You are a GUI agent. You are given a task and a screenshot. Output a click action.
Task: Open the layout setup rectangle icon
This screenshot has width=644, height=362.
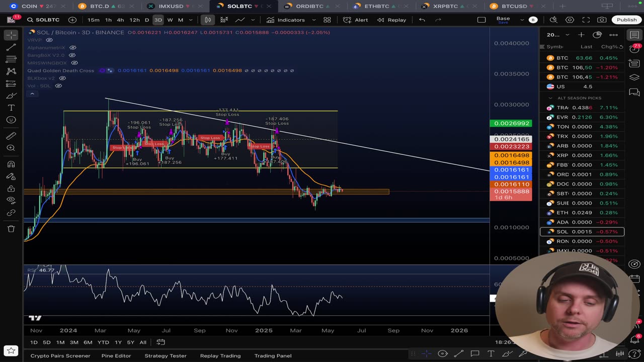(x=481, y=20)
